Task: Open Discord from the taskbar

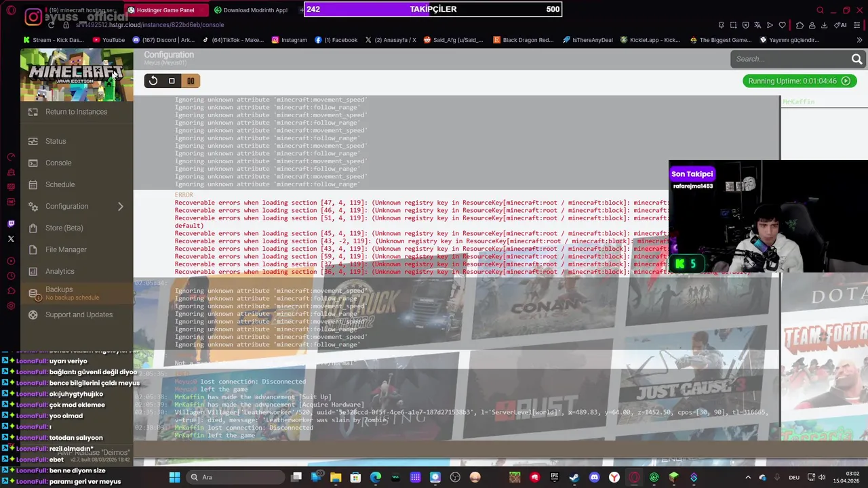Action: [594, 477]
